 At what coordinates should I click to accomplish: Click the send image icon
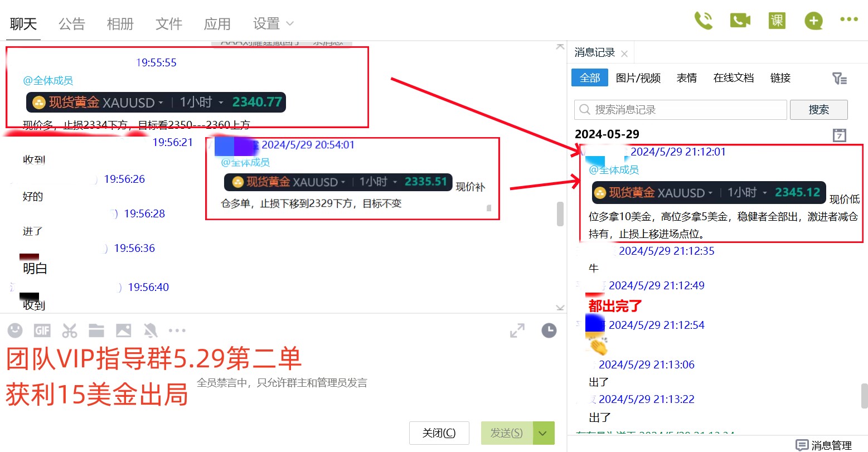(123, 331)
